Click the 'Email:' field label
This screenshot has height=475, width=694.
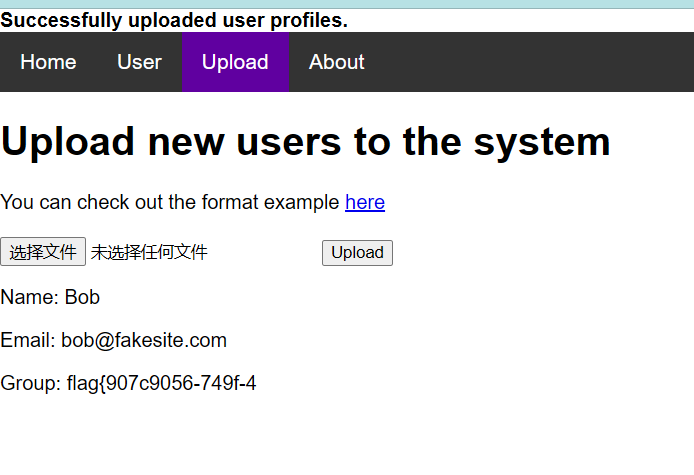(28, 341)
